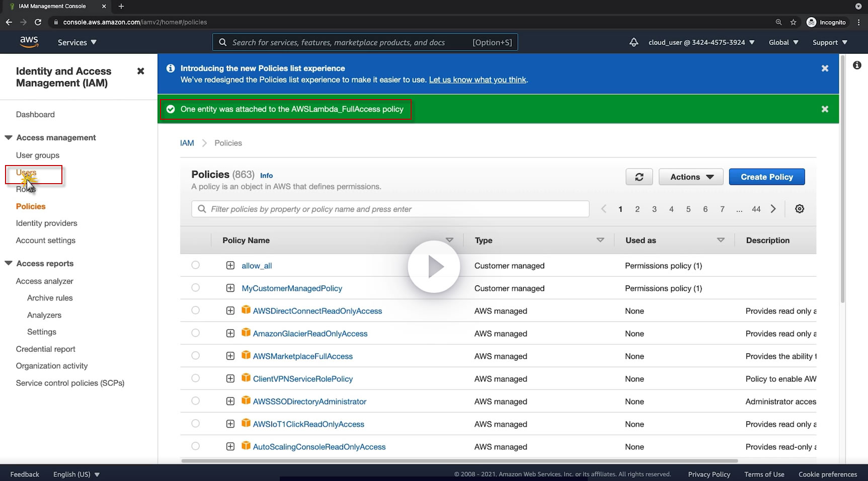Open the AmazonGlacierReadOnlyAccess policy link
Viewport: 868px width, 481px height.
[x=310, y=334]
